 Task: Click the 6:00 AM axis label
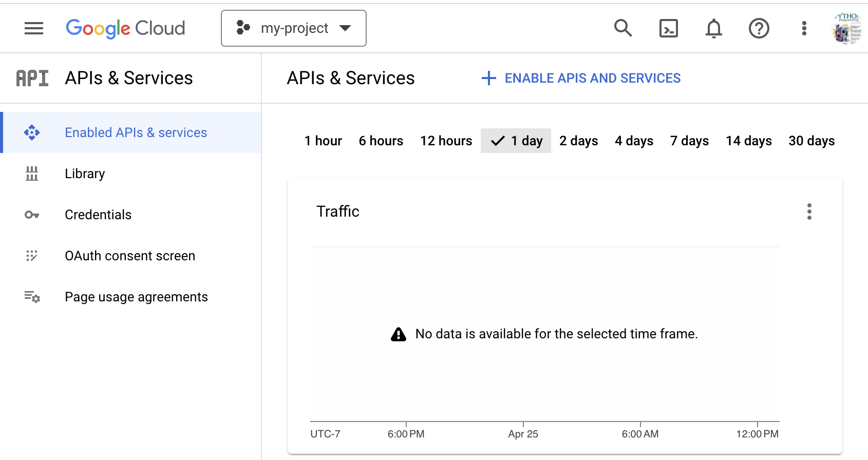coord(640,434)
